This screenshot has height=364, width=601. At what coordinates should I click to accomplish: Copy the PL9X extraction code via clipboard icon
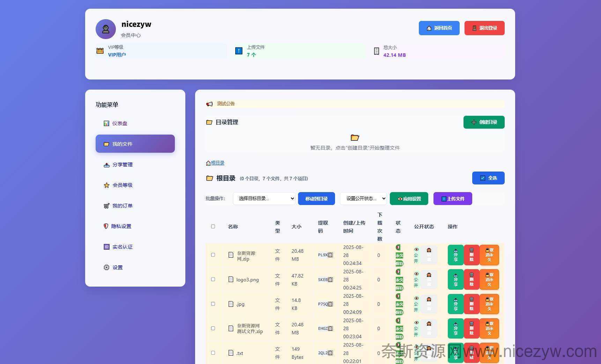pos(330,255)
